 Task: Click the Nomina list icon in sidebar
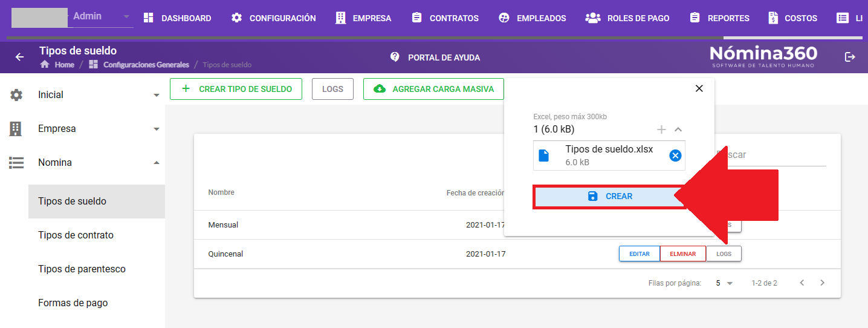point(16,163)
